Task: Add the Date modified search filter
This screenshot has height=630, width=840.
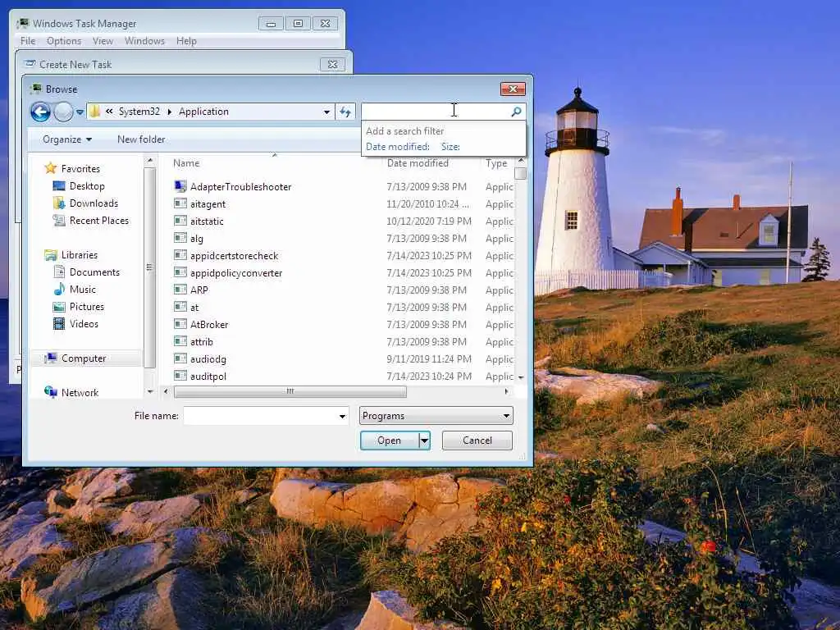Action: 398,147
